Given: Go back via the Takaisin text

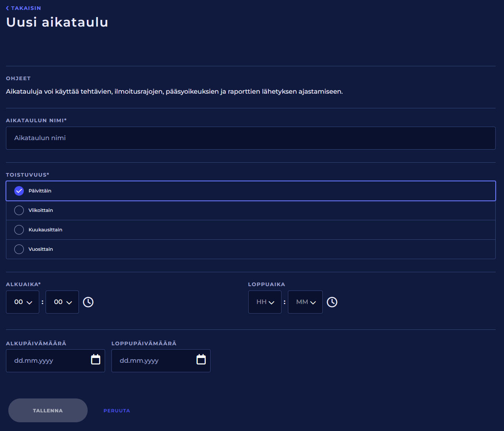Looking at the screenshot, I should tap(26, 8).
